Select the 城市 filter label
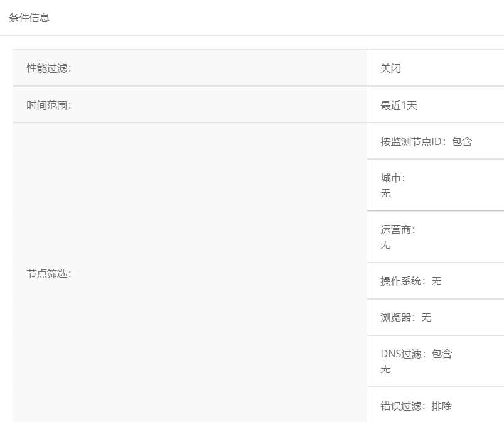The width and height of the screenshot is (504, 422). [392, 178]
